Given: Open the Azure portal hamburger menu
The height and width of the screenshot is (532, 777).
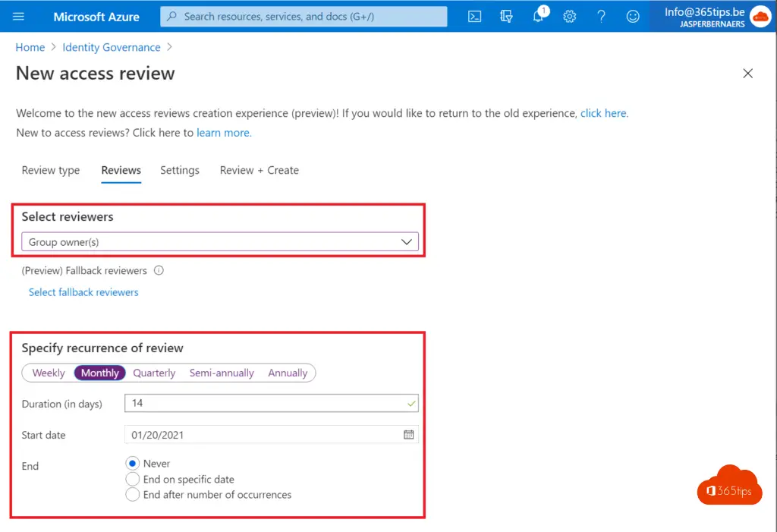Looking at the screenshot, I should (x=19, y=16).
